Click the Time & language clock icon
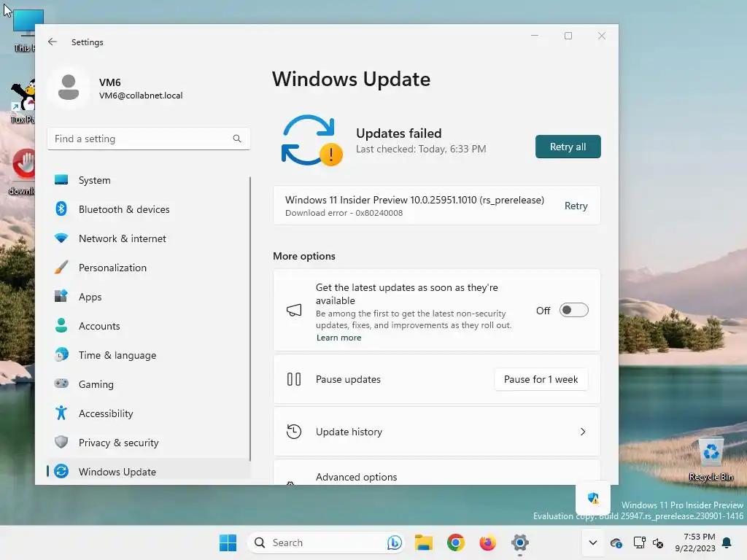This screenshot has width=747, height=560. [61, 355]
